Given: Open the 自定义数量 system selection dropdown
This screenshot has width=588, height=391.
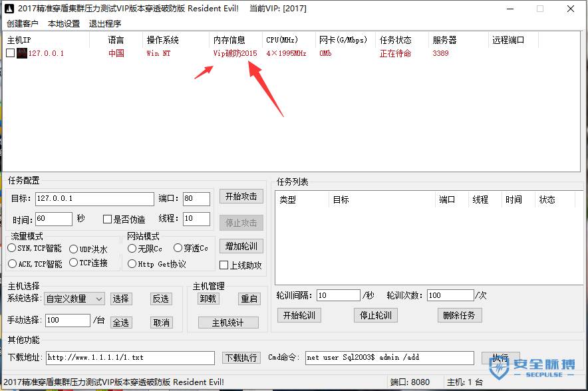Looking at the screenshot, I should click(73, 299).
